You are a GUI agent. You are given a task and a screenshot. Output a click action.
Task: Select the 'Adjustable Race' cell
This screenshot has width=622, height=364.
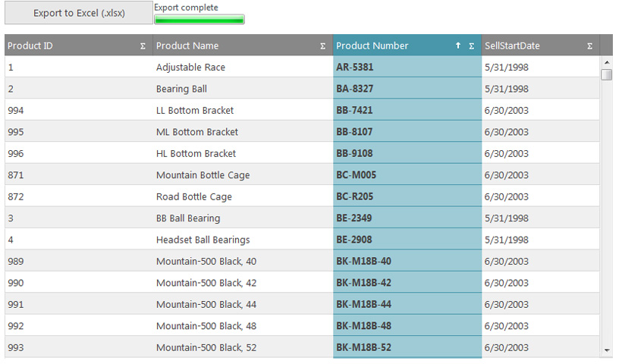click(243, 67)
